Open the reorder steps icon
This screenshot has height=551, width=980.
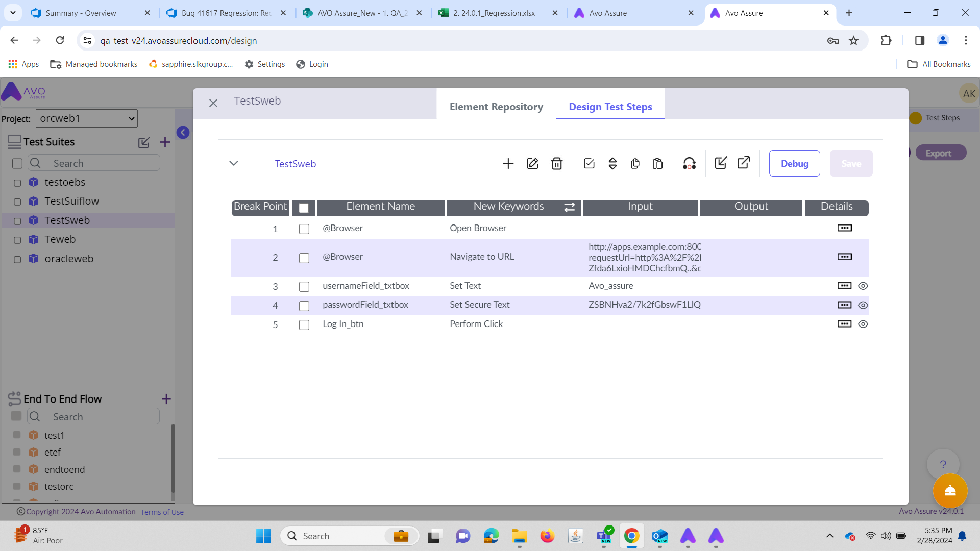pos(612,163)
